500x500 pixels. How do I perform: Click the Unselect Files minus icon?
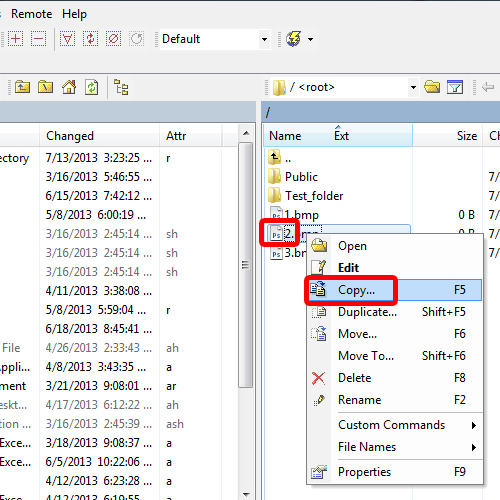click(x=38, y=39)
